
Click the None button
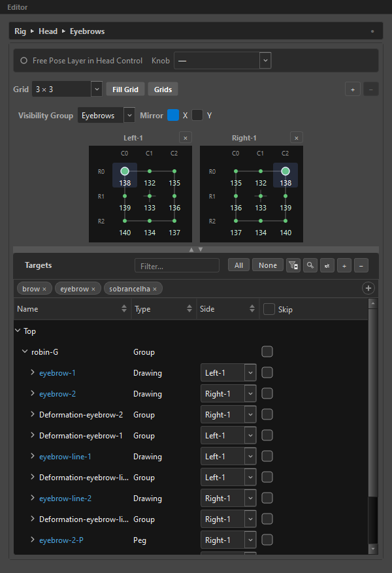[268, 265]
